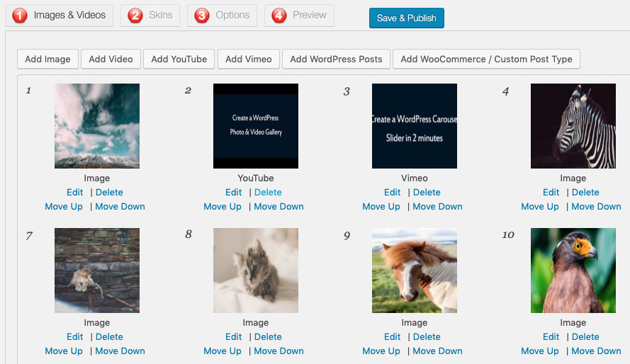Click Add WordPress Posts button

pos(337,59)
